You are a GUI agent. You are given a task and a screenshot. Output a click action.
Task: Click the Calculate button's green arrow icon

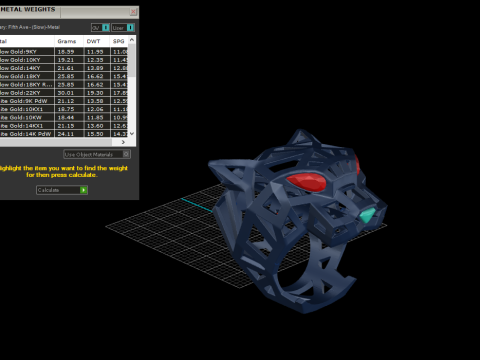coord(83,190)
